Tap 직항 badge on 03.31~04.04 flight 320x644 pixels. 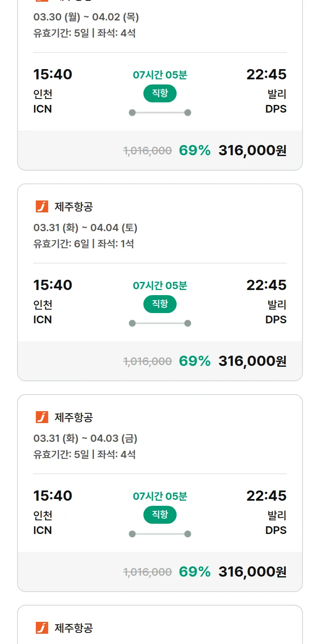[160, 304]
